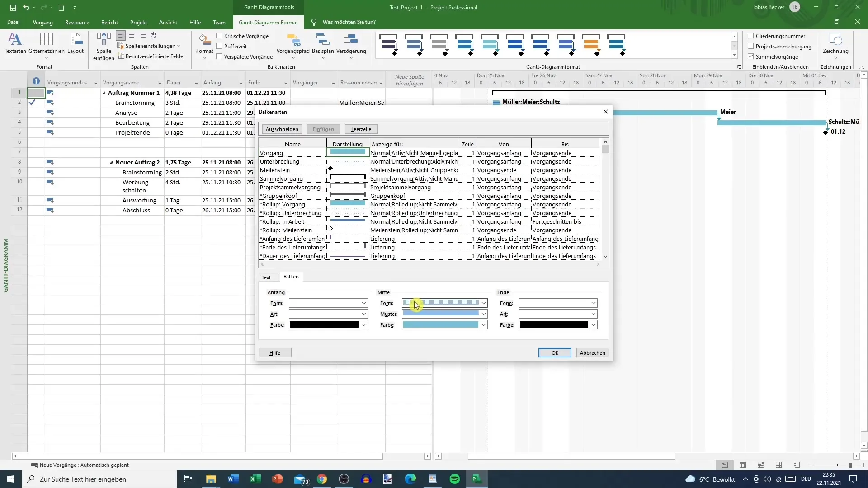Open the Mitte Form dropdown

[483, 303]
